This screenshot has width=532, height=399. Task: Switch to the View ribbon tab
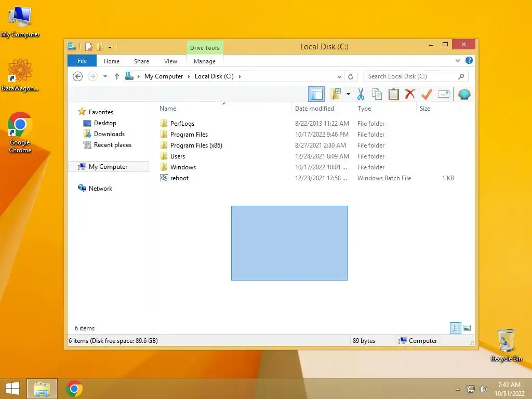(170, 61)
